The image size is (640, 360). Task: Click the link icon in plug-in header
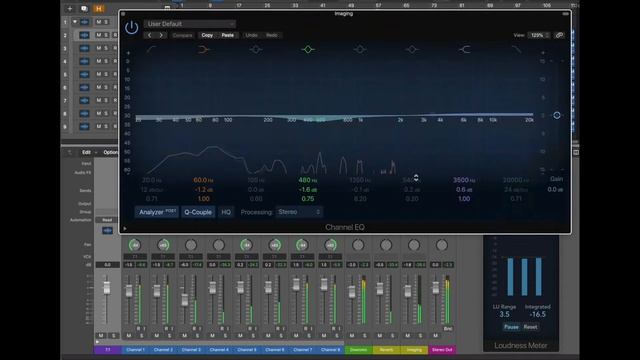click(x=559, y=35)
